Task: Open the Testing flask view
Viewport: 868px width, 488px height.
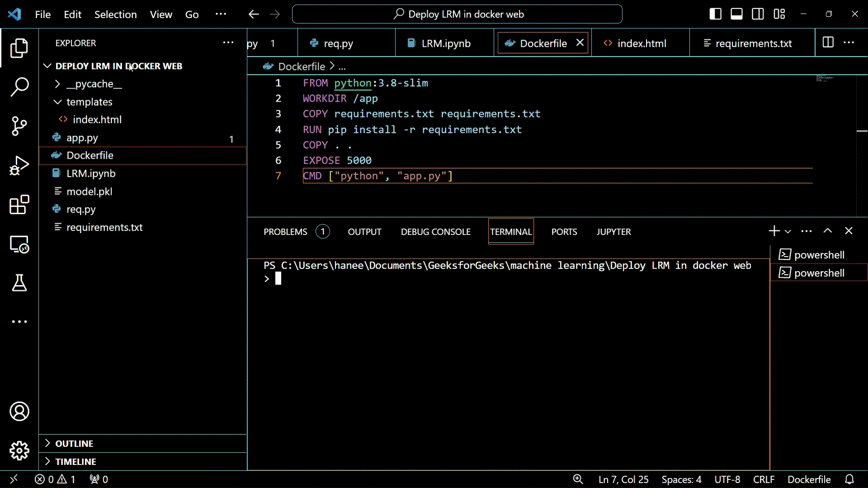Action: click(x=19, y=283)
